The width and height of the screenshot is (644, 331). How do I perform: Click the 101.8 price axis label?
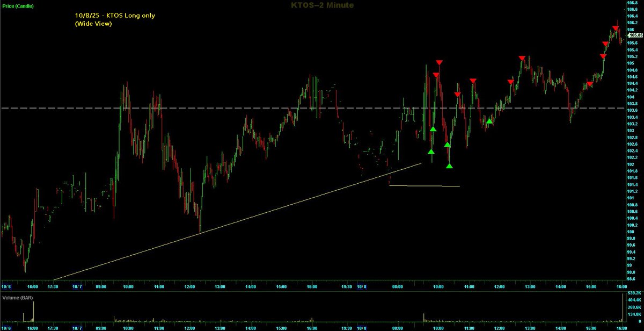(x=633, y=171)
